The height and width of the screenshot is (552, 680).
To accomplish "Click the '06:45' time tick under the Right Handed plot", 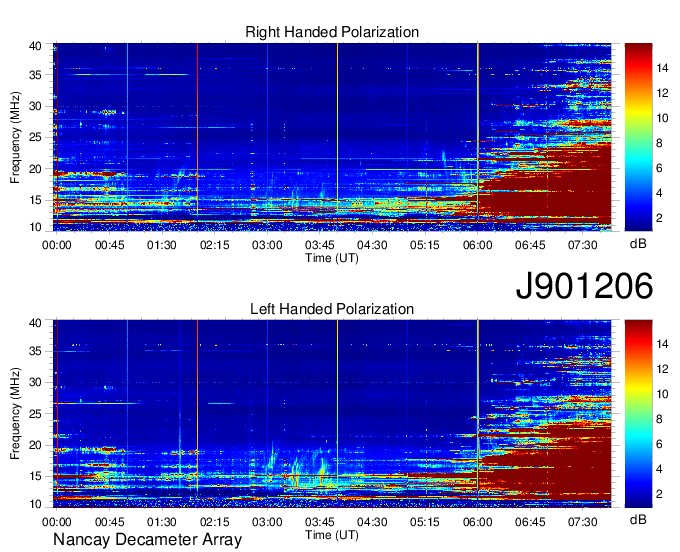I will [x=530, y=245].
